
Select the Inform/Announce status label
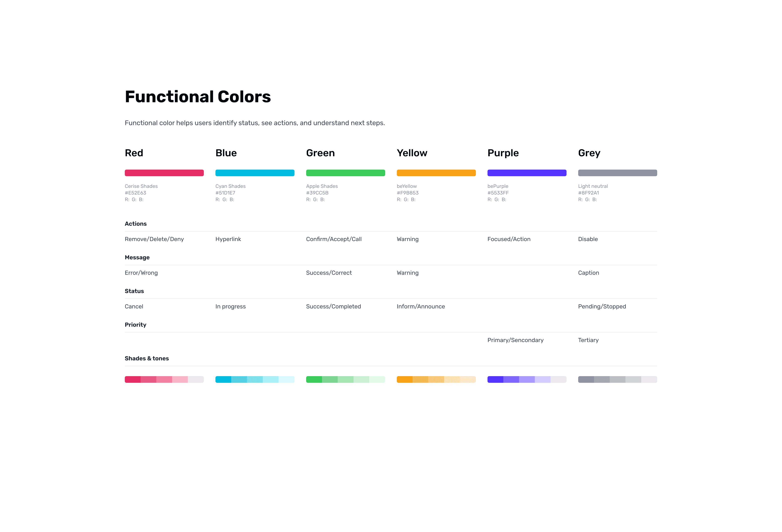pyautogui.click(x=421, y=306)
